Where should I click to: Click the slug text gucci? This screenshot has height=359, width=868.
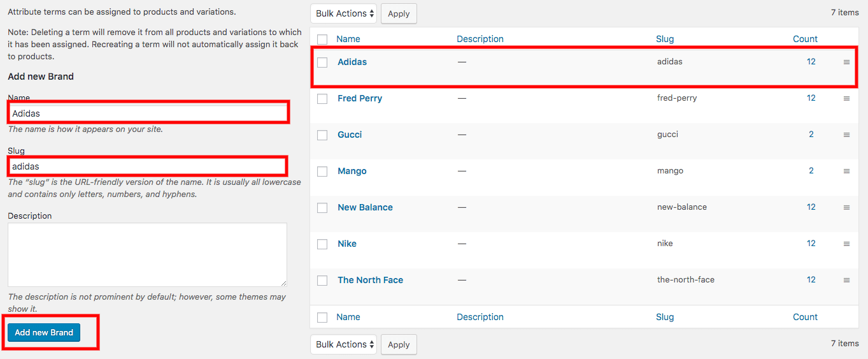pyautogui.click(x=667, y=135)
